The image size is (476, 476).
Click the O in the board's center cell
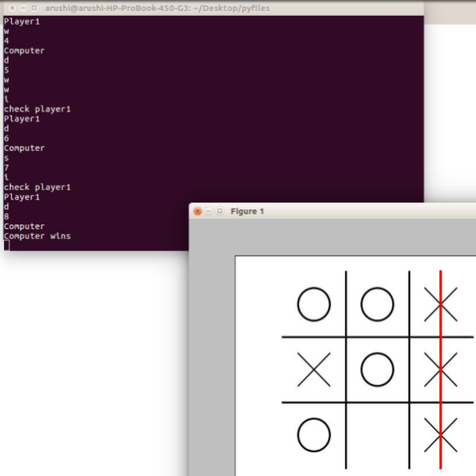378,370
